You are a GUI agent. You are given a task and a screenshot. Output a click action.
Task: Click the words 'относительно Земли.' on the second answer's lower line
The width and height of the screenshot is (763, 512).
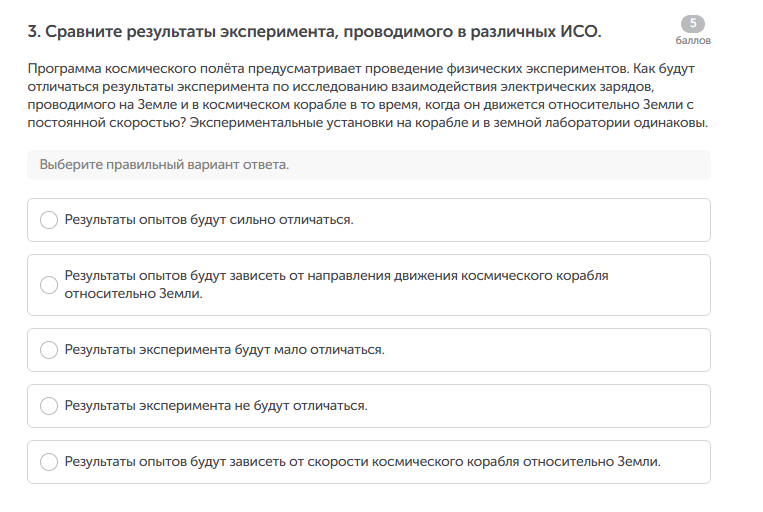tap(134, 295)
